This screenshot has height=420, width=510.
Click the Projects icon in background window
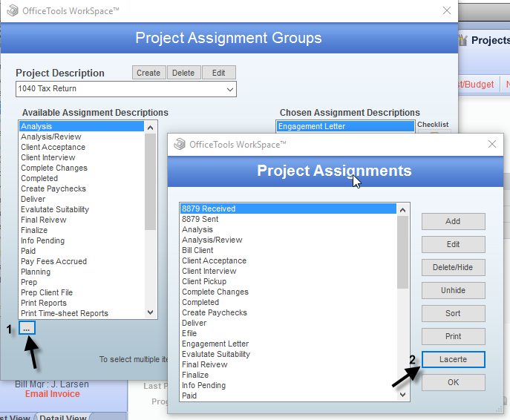(463, 40)
